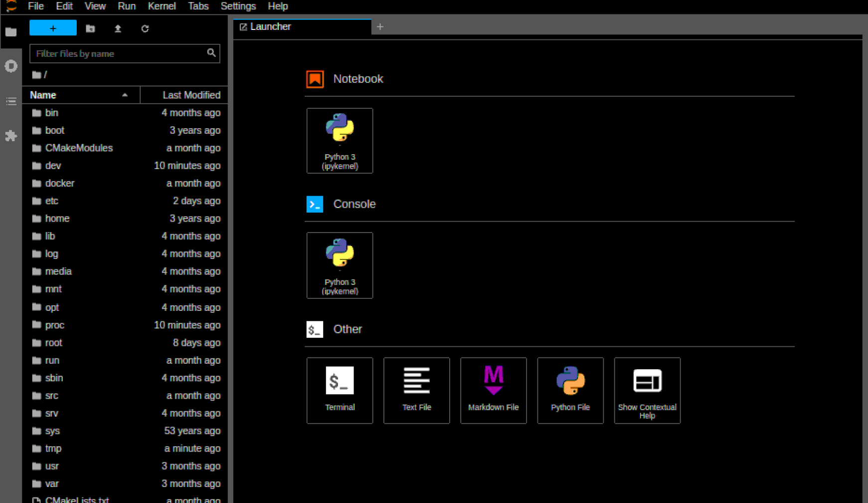Open Show Contextual Help card
Image resolution: width=868 pixels, height=503 pixels.
pyautogui.click(x=647, y=390)
